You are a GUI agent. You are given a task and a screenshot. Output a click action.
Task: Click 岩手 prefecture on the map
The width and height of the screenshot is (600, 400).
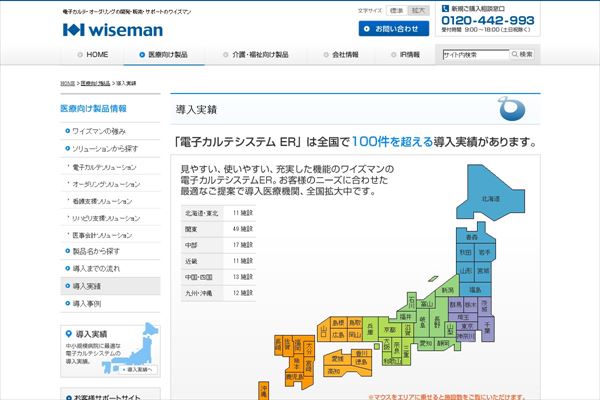tap(484, 253)
